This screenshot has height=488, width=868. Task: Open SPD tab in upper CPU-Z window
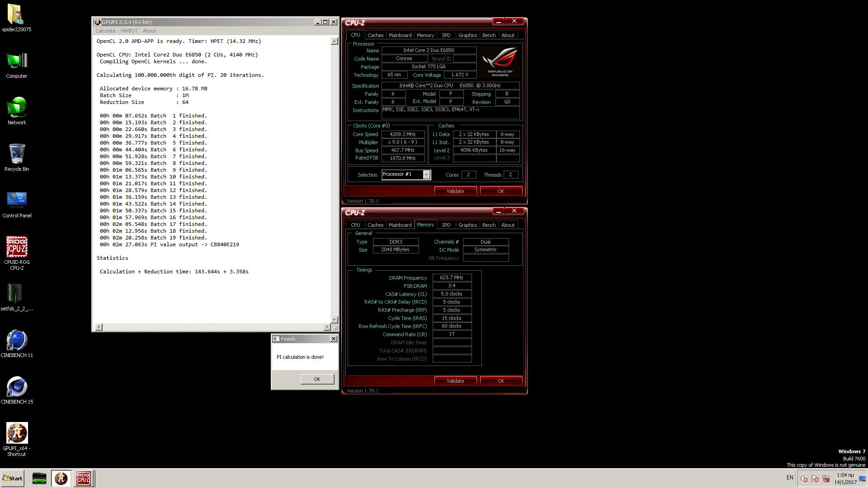[x=446, y=35]
